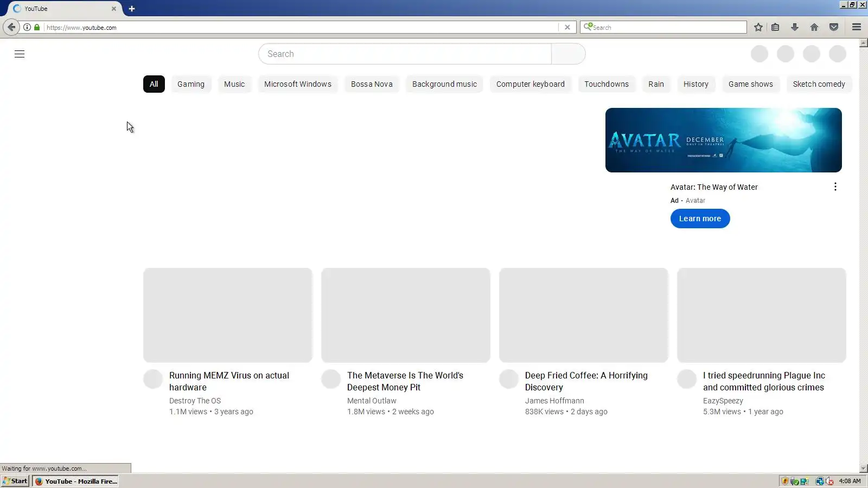
Task: Select the Computer keyboard chip
Action: (531, 84)
